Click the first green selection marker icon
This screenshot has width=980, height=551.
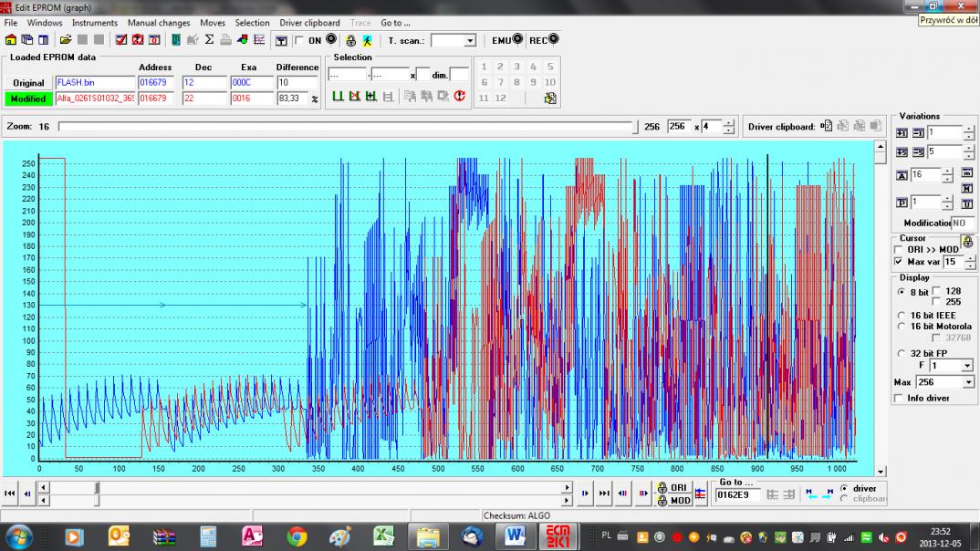click(x=339, y=96)
